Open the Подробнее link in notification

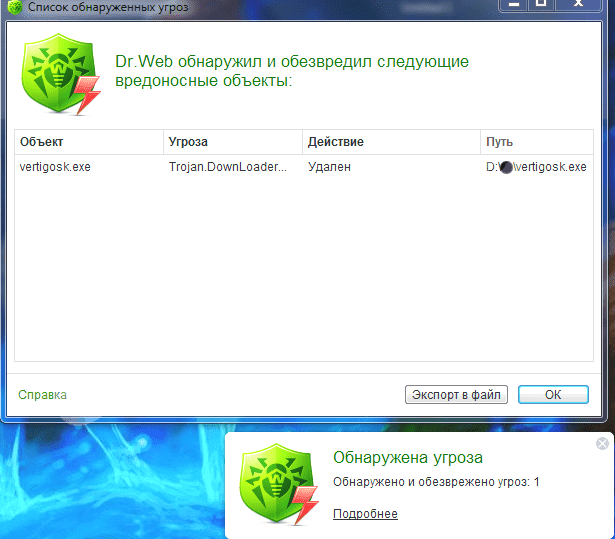pyautogui.click(x=365, y=514)
